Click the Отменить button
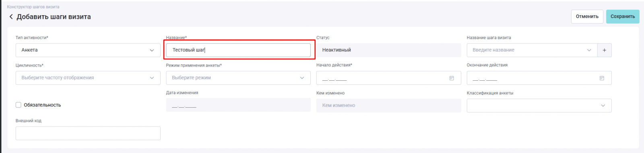Viewport: 644px width, 153px height. point(587,16)
